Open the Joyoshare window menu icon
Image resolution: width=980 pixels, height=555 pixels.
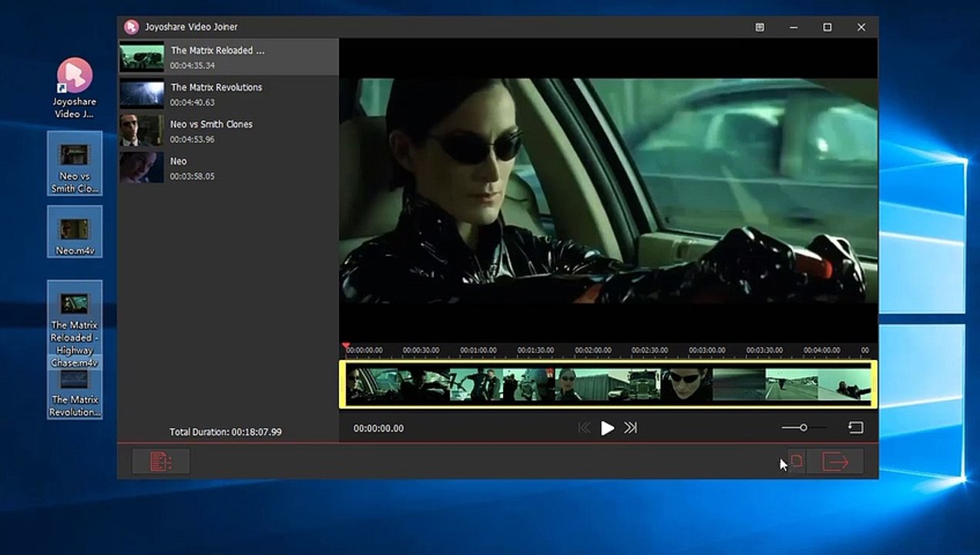click(x=760, y=27)
